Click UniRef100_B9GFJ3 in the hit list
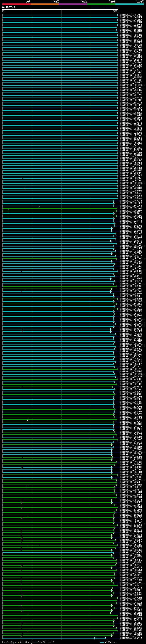The width and height of the screenshot is (146, 644). tap(131, 40)
